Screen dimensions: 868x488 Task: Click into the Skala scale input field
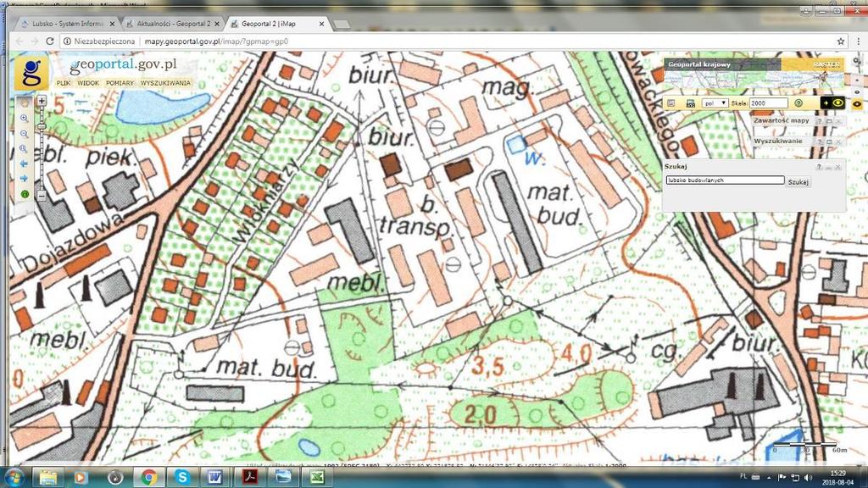[x=769, y=103]
